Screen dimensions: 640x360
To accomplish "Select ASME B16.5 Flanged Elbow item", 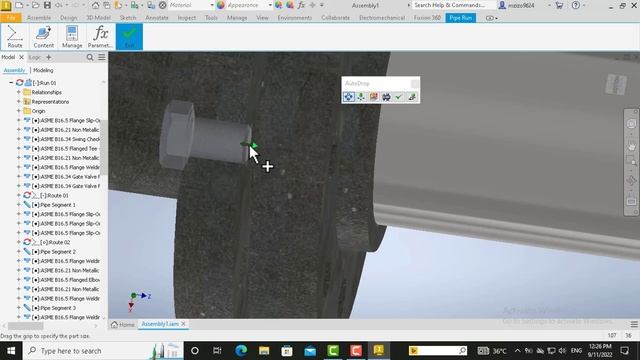I will pos(62,280).
